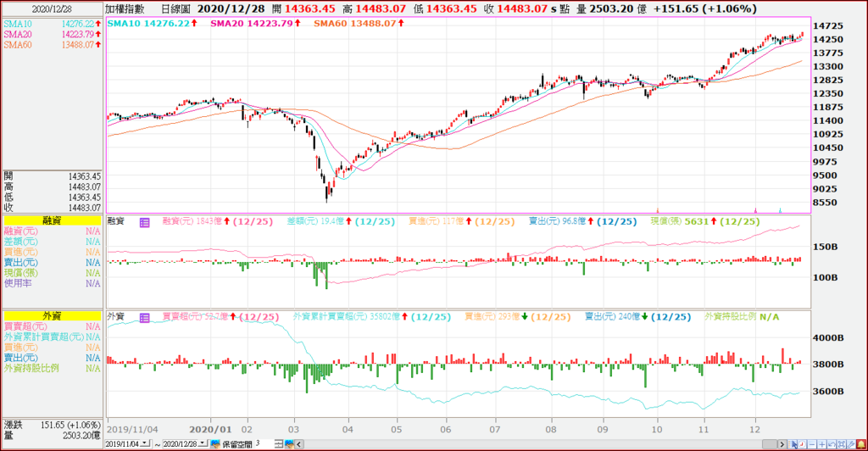Click the 量 2503.20億 row bottom-left

pyautogui.click(x=52, y=436)
